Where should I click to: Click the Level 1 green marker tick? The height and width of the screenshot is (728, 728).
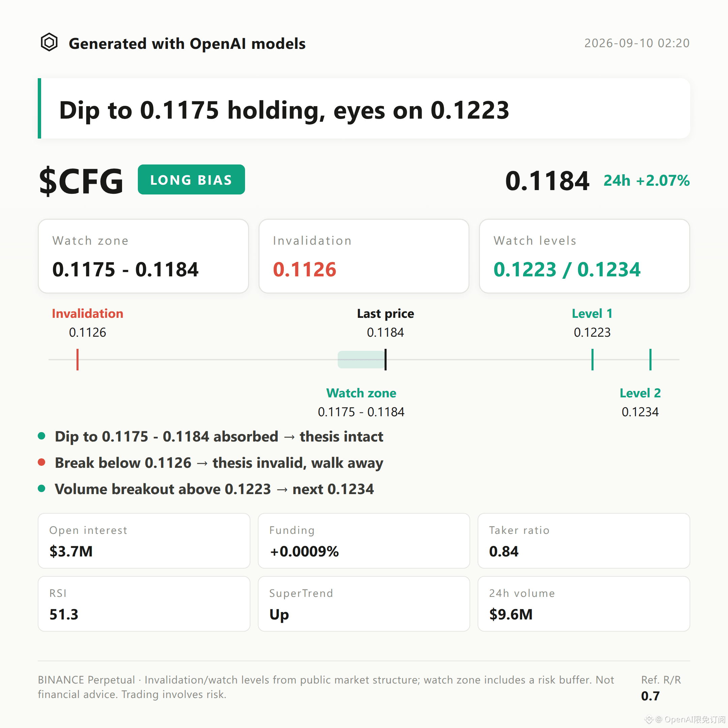click(593, 360)
